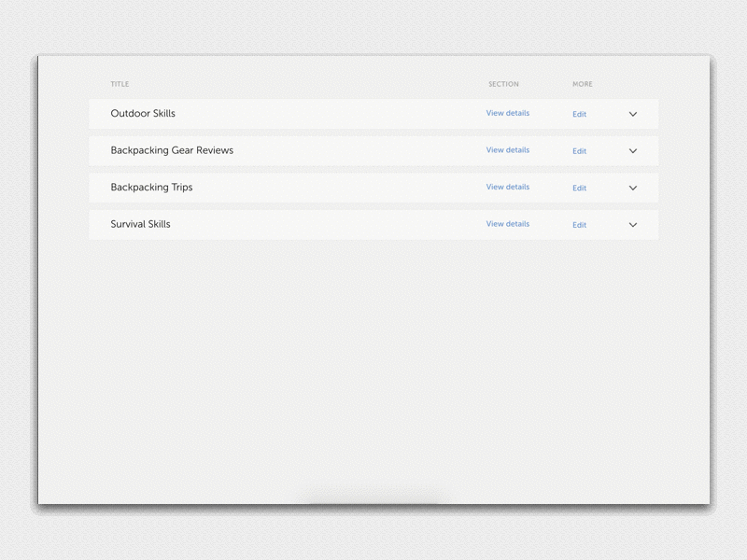747x560 pixels.
Task: Click the SECTION column header
Action: point(503,84)
